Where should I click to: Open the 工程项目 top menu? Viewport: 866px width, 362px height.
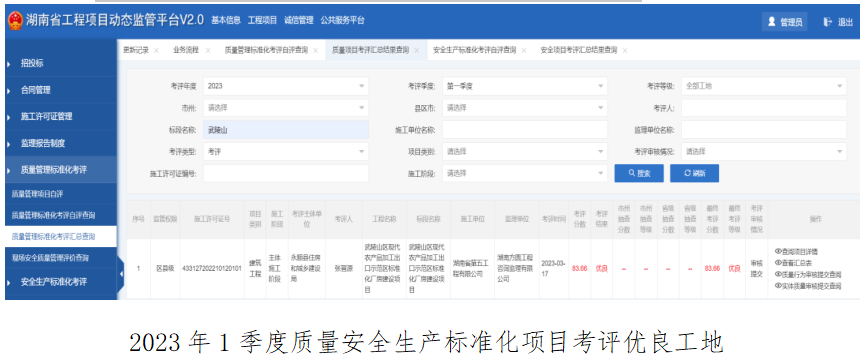click(x=262, y=20)
